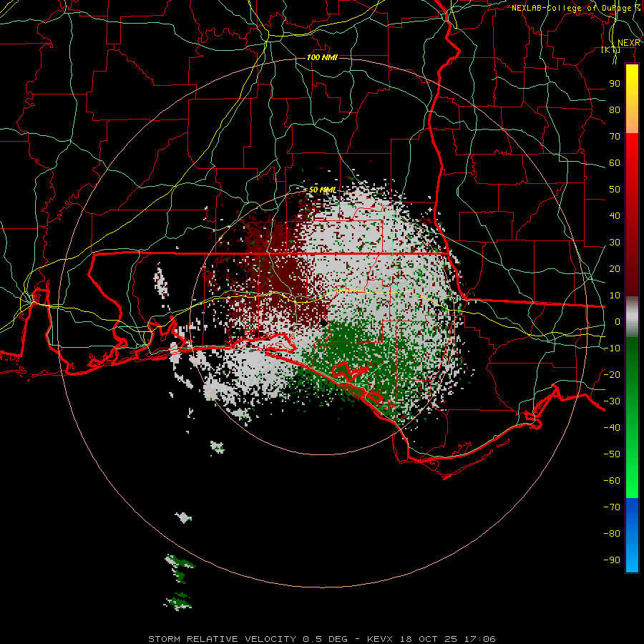Select the 100 NMI range ring label

tap(322, 57)
